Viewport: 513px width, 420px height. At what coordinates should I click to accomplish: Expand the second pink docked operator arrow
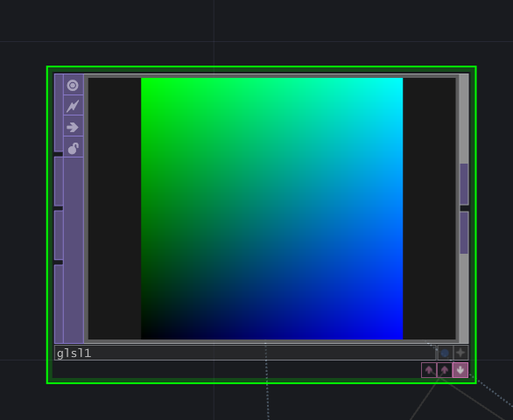445,370
